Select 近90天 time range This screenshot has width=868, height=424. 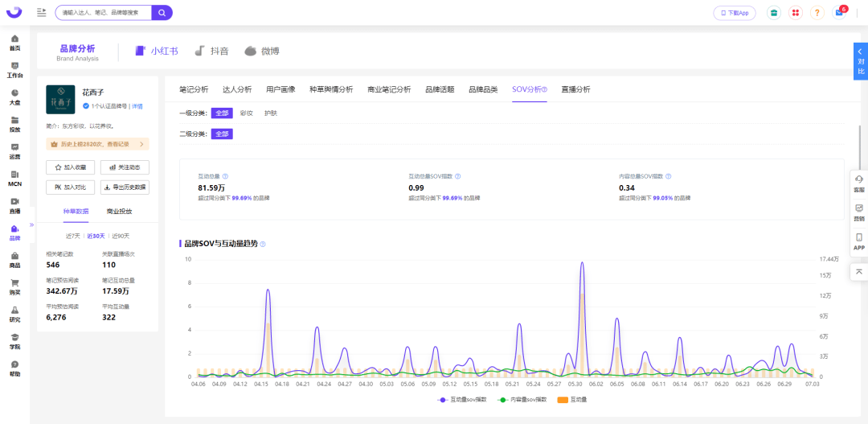tap(120, 236)
